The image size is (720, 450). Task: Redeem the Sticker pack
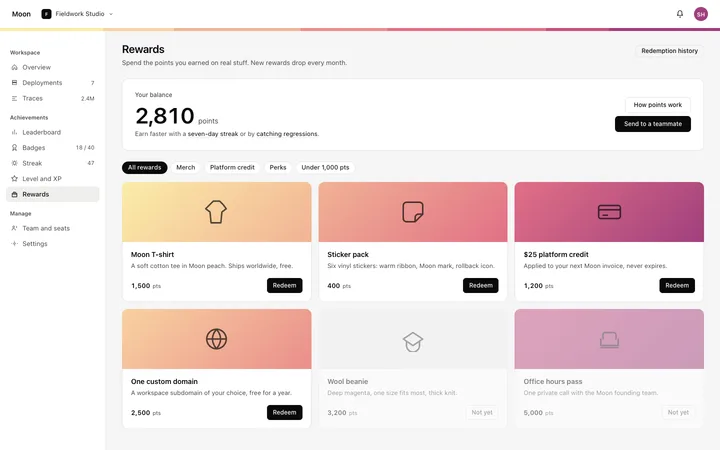tap(480, 286)
